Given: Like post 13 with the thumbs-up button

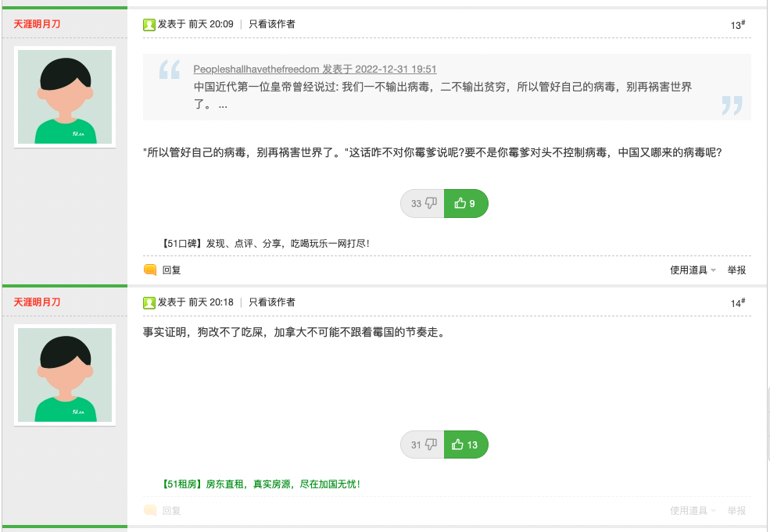Looking at the screenshot, I should click(x=466, y=203).
